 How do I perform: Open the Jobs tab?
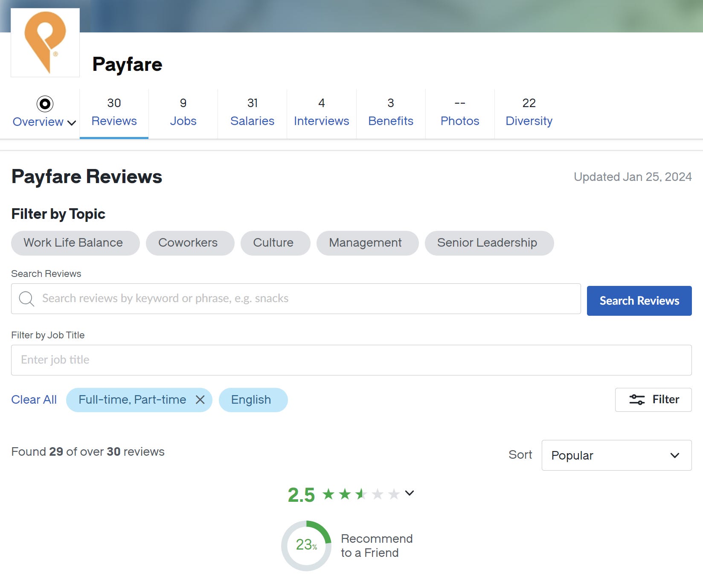coord(183,113)
